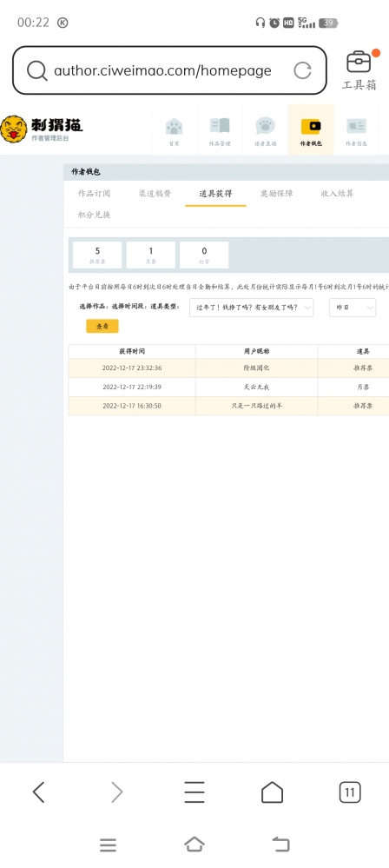Image resolution: width=389 pixels, height=868 pixels.
Task: Click timestamp 2022-12-17 16:30:50
Action: click(x=132, y=406)
